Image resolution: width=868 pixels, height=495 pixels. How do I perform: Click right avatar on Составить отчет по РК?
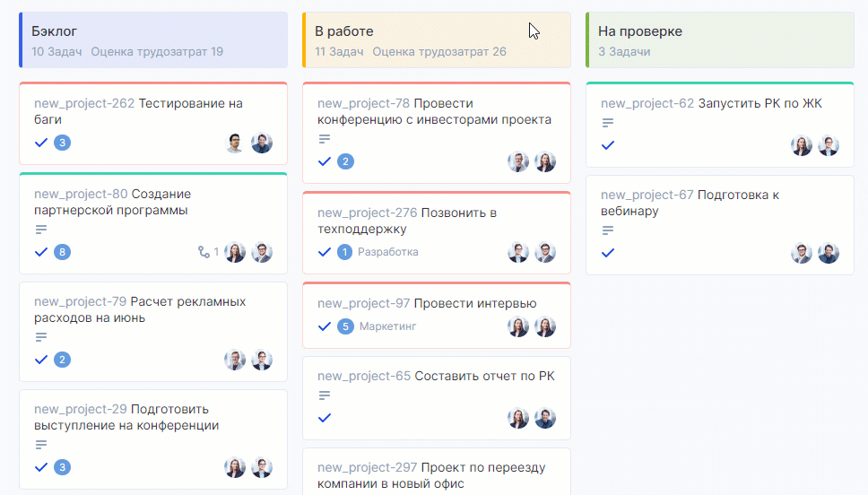[x=545, y=418]
